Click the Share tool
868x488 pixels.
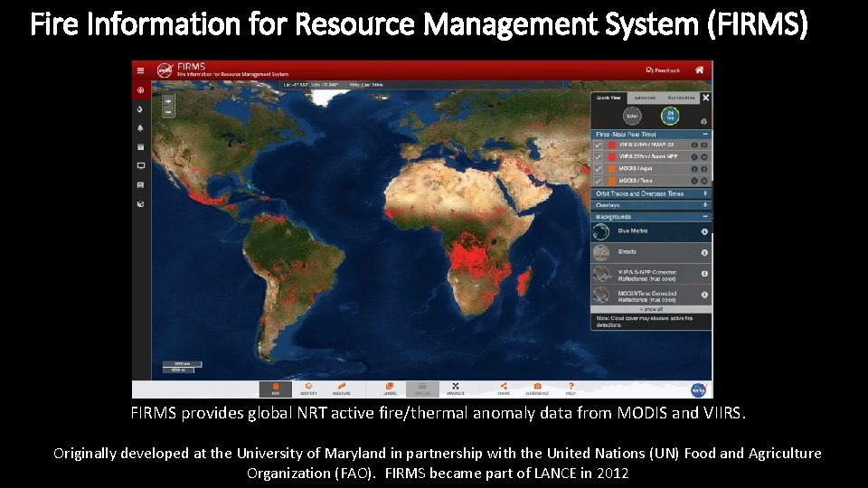coord(504,389)
